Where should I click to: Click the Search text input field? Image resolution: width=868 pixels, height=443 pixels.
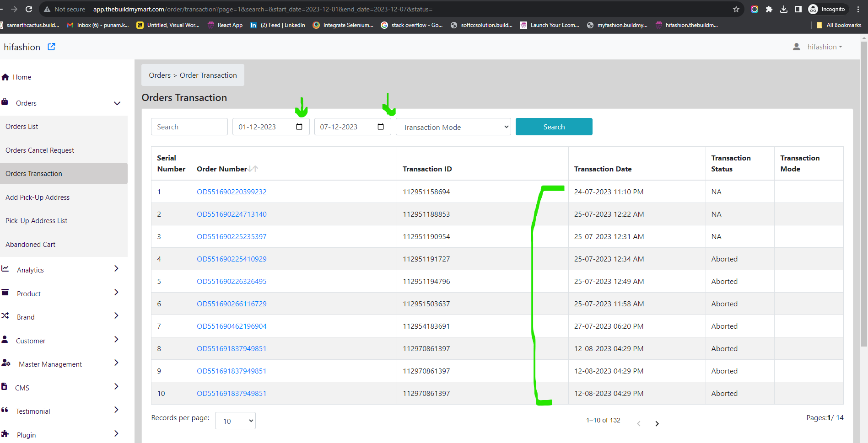(x=189, y=127)
